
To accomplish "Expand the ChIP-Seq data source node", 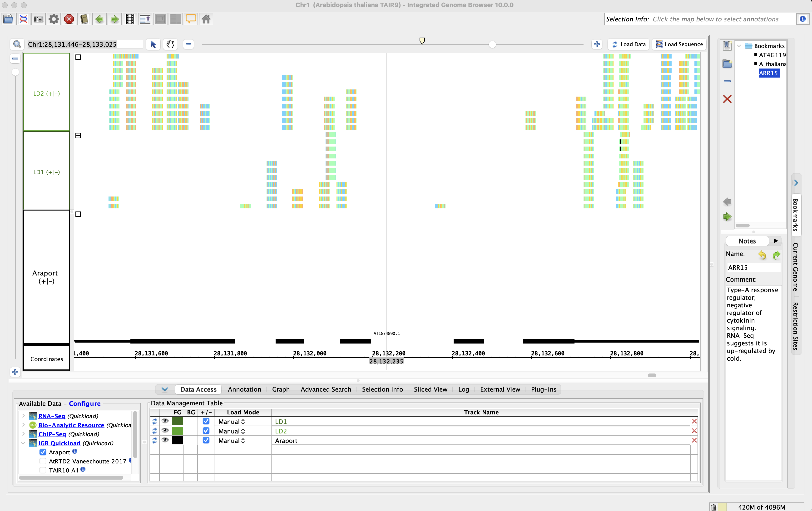I will [23, 434].
